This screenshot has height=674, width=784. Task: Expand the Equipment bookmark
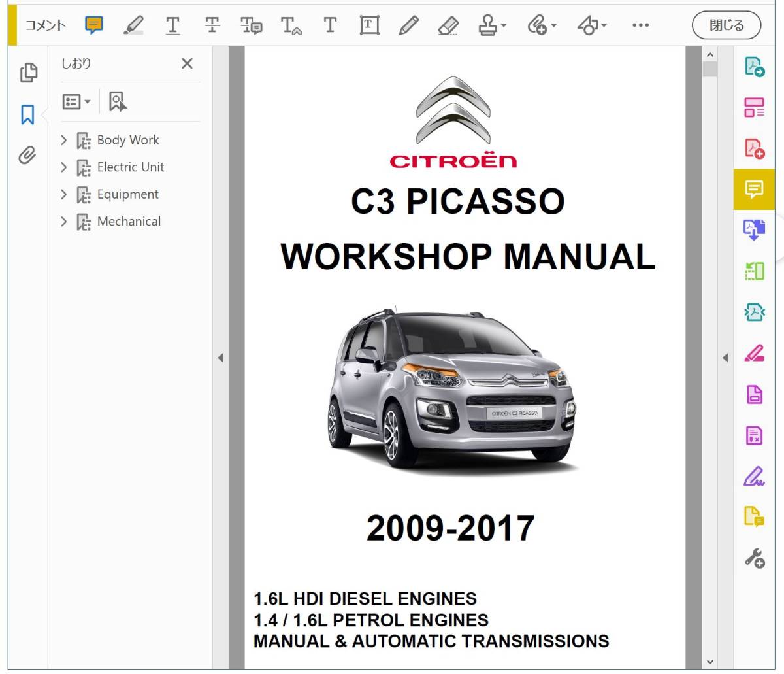(x=63, y=194)
